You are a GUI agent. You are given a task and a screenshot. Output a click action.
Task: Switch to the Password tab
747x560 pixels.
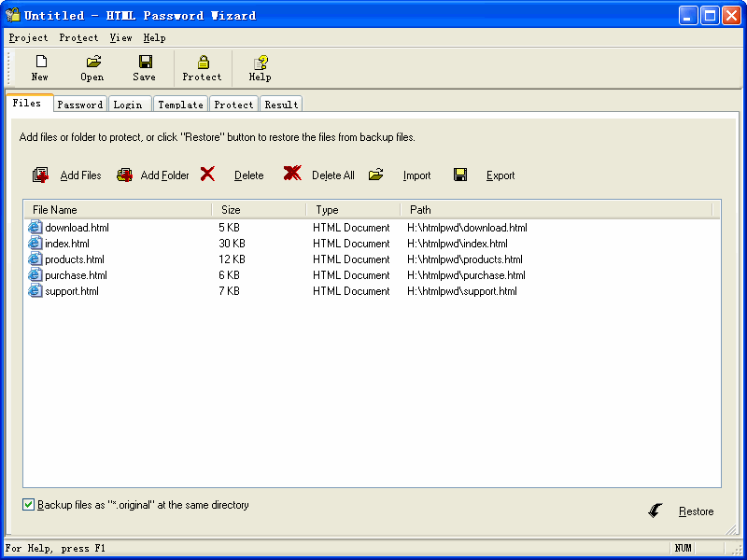[x=80, y=105]
